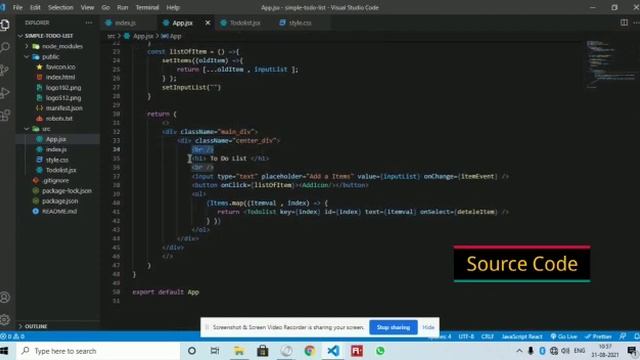The height and width of the screenshot is (360, 640).
Task: Click the Windows Start button
Action: (x=4, y=351)
